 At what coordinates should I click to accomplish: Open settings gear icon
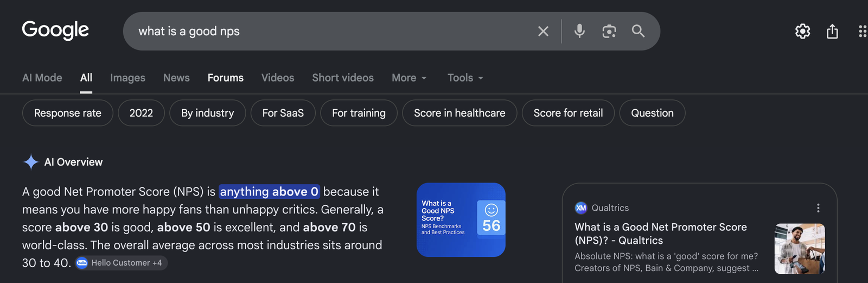803,32
